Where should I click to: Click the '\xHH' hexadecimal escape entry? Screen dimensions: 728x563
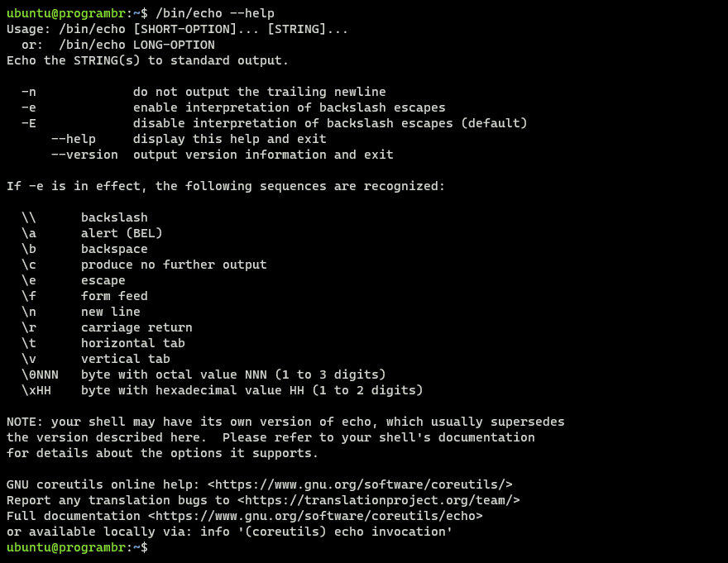point(36,390)
